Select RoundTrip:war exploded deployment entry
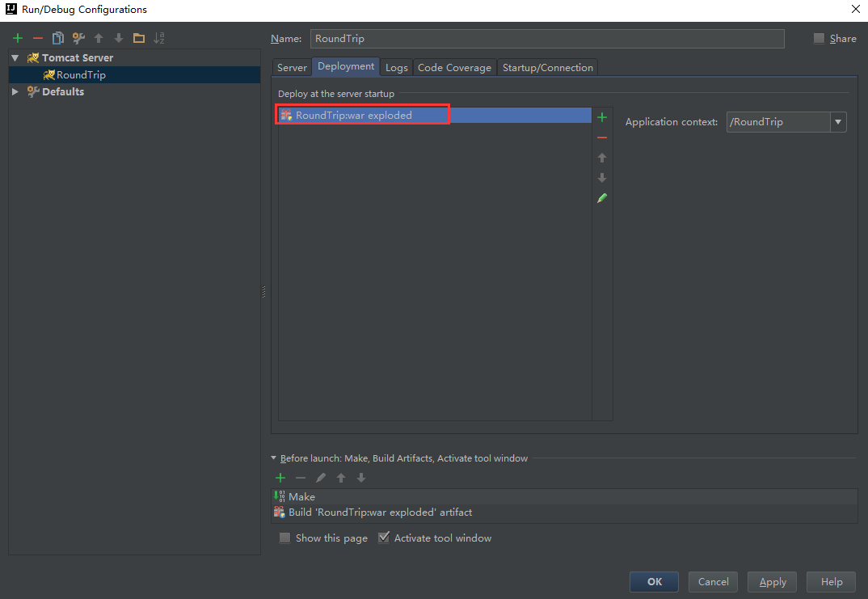 point(435,115)
